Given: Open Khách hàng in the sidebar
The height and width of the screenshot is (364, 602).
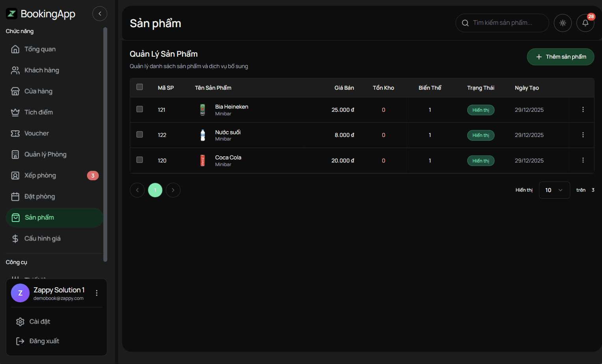Looking at the screenshot, I should click(41, 70).
